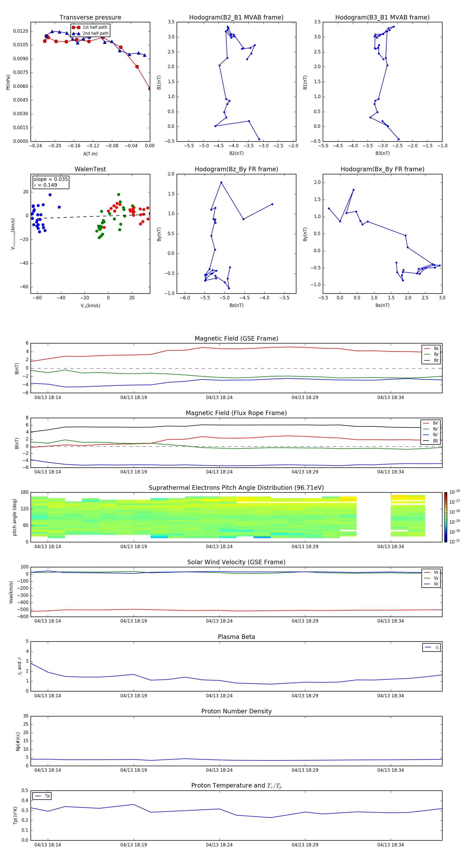Click the "V_A(km/s)" x-axis label
473x868 pixels.
pyautogui.click(x=90, y=306)
